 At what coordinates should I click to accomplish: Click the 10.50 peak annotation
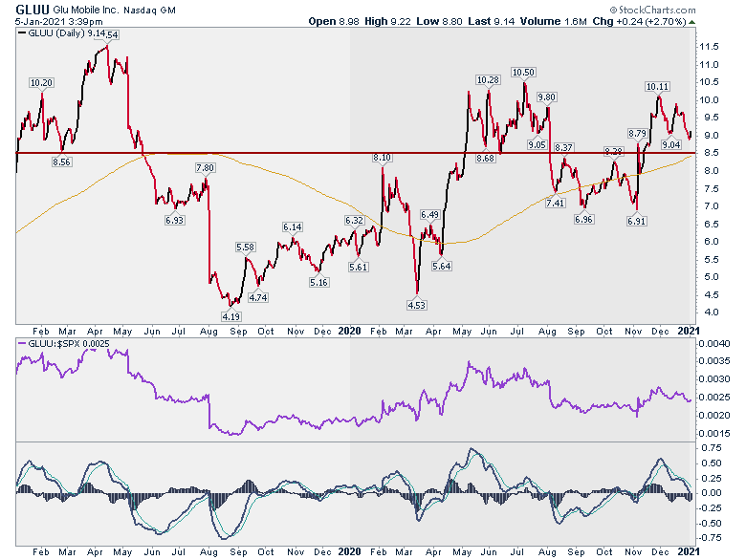[523, 73]
